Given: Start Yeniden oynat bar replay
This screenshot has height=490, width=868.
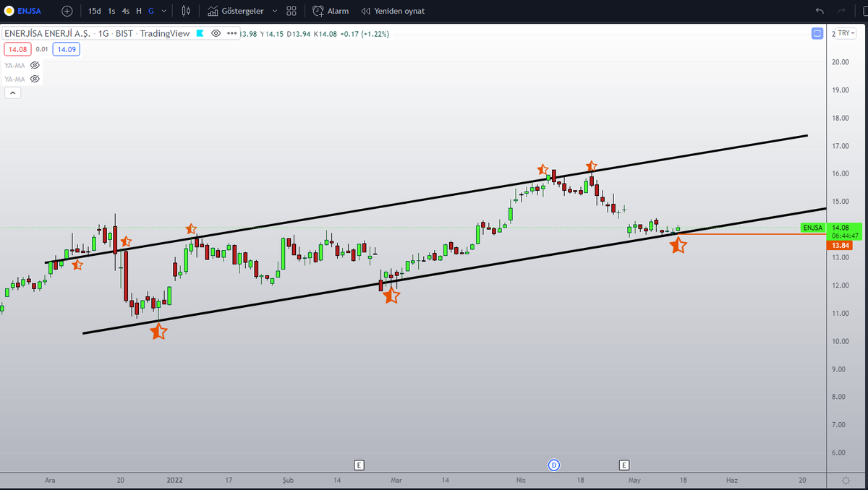Looking at the screenshot, I should pyautogui.click(x=393, y=11).
